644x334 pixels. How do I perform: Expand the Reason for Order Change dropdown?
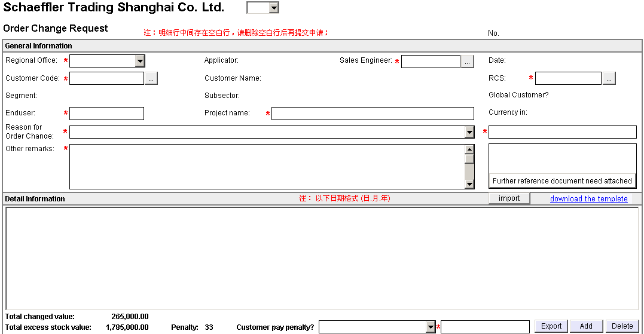pyautogui.click(x=469, y=132)
